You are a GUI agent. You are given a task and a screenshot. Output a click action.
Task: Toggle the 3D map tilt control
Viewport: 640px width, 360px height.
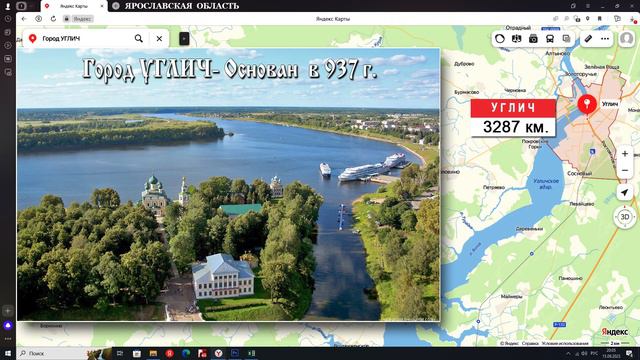tap(625, 217)
